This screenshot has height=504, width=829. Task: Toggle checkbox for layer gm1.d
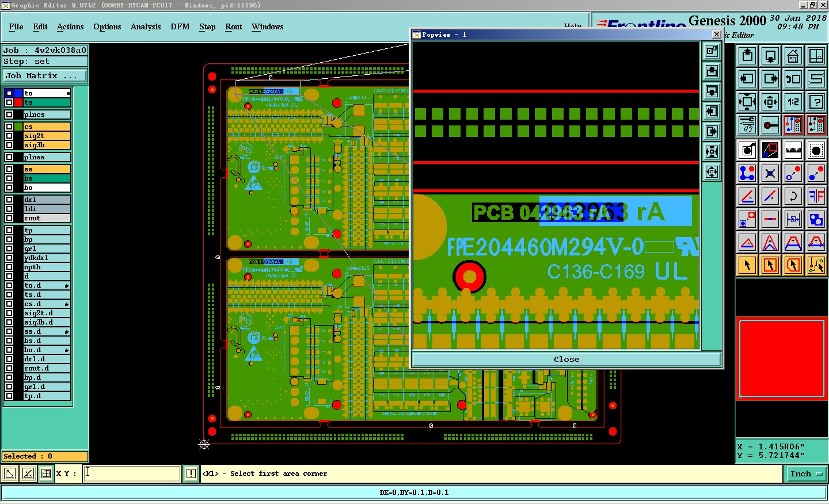[x=9, y=387]
